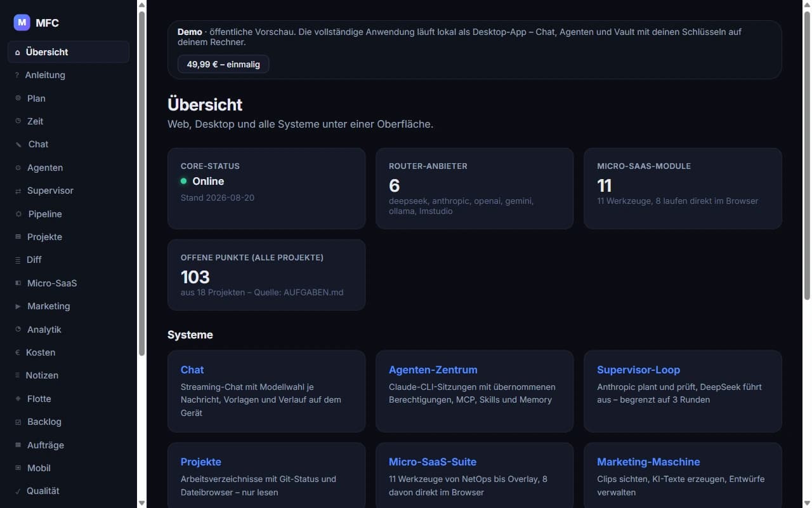
Task: Open the Supervisor page
Action: pyautogui.click(x=69, y=190)
